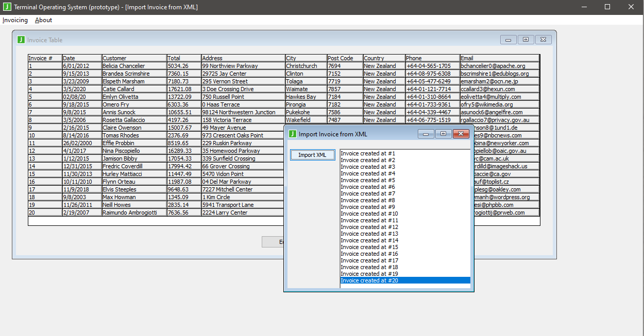
Task: Select 'Invoice created at #15' log entry
Action: [405, 247]
